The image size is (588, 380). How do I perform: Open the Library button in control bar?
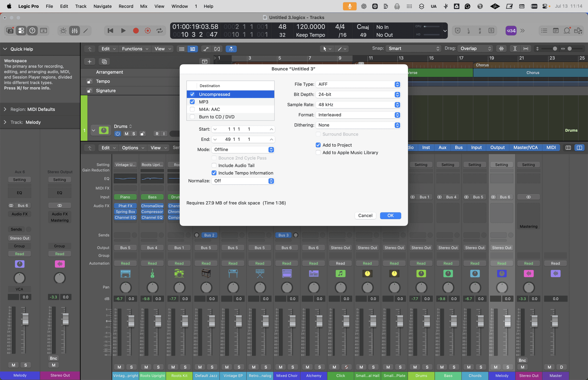coord(10,31)
